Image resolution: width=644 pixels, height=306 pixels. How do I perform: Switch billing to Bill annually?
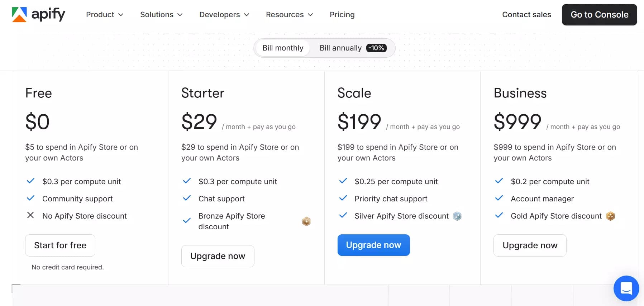[x=340, y=48]
